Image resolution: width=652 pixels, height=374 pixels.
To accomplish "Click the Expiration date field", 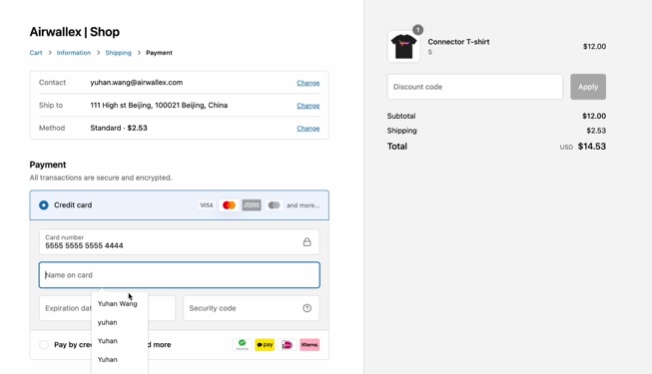I will 107,308.
